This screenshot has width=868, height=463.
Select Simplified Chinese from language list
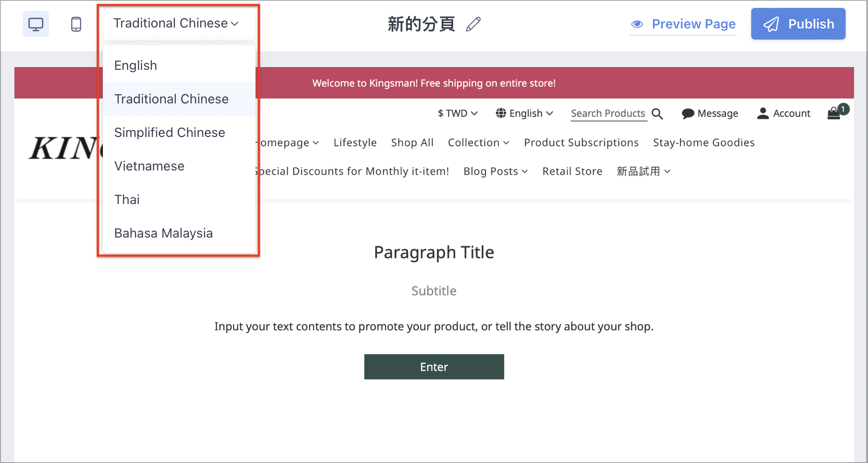[x=179, y=132]
